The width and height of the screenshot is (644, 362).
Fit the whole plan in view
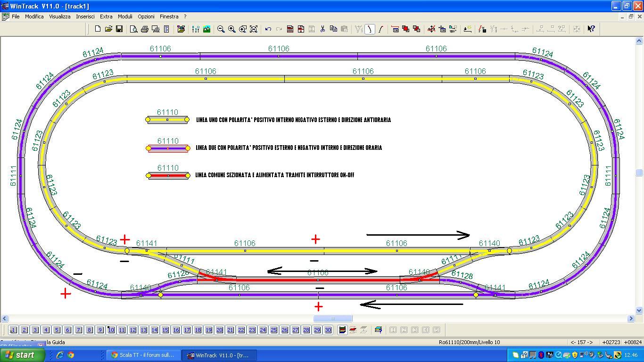point(253,29)
